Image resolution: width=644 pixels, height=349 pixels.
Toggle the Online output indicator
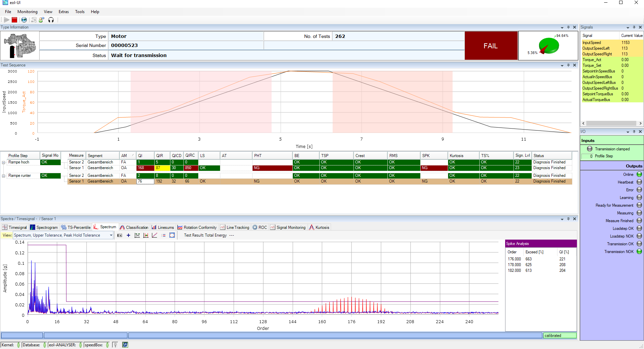point(639,174)
